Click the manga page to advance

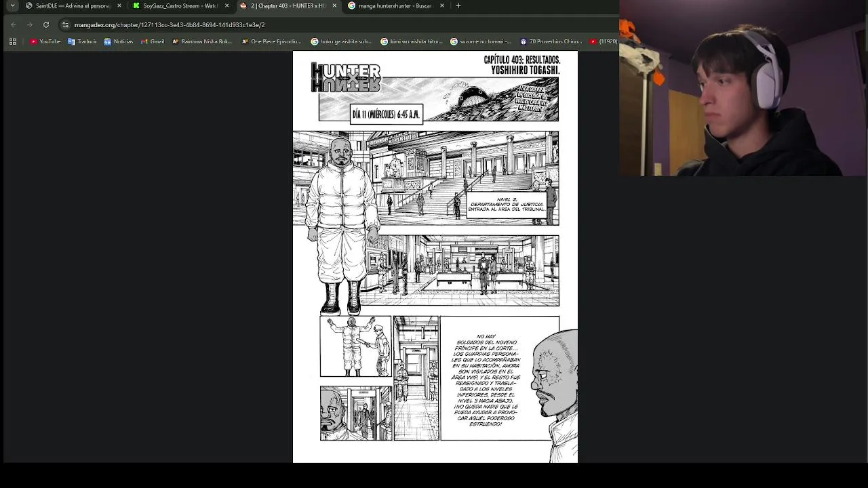[x=435, y=257]
